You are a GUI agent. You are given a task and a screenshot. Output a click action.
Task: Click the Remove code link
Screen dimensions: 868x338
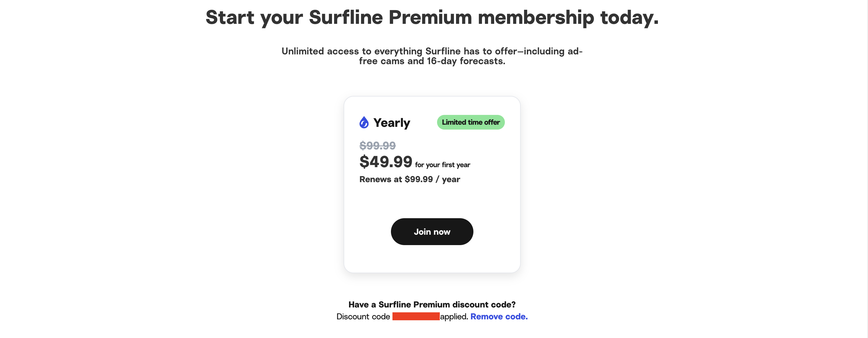499,316
